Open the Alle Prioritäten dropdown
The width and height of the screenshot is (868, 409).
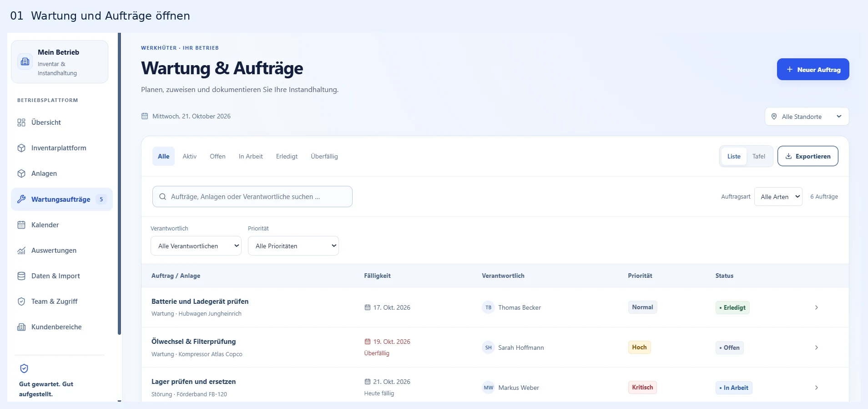tap(293, 246)
